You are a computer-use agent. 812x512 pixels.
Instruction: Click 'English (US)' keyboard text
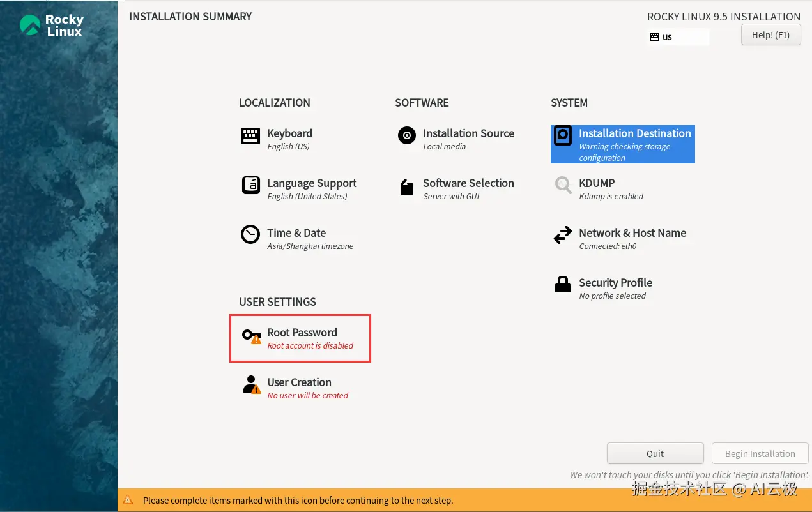(x=288, y=146)
